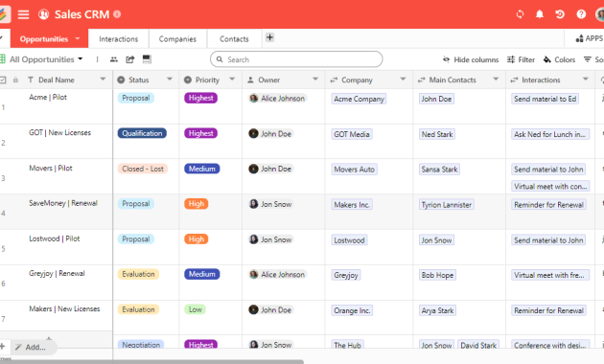Switch to the Companies tab
This screenshot has width=604, height=364.
point(177,39)
